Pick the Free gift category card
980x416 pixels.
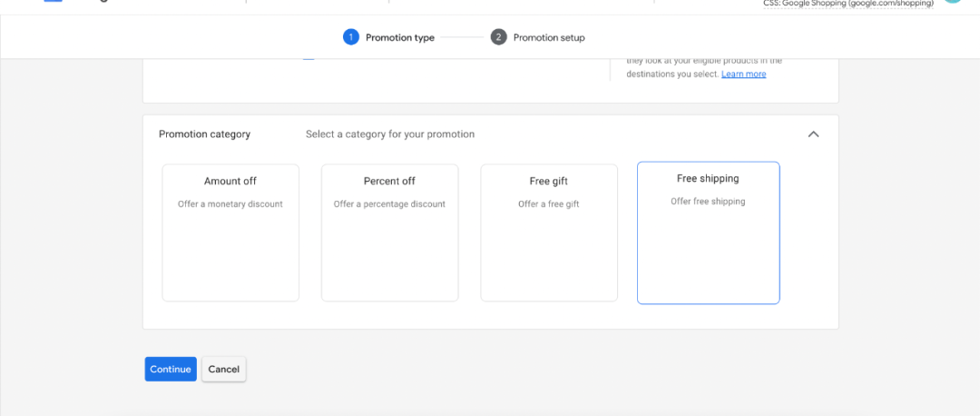(x=549, y=233)
